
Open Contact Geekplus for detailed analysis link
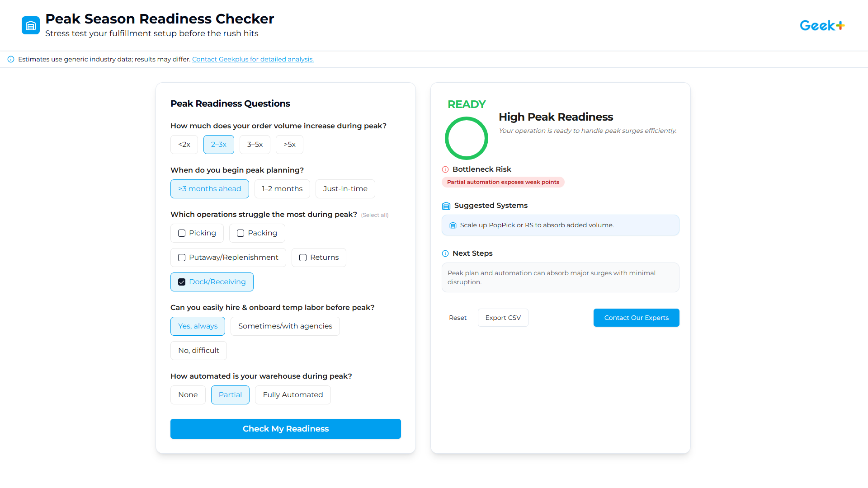(x=253, y=59)
